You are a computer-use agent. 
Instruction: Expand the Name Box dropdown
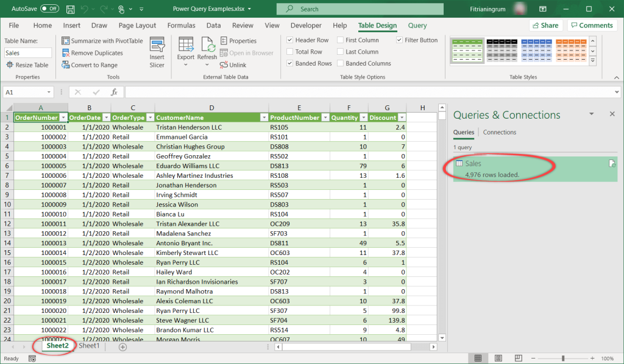click(x=49, y=92)
